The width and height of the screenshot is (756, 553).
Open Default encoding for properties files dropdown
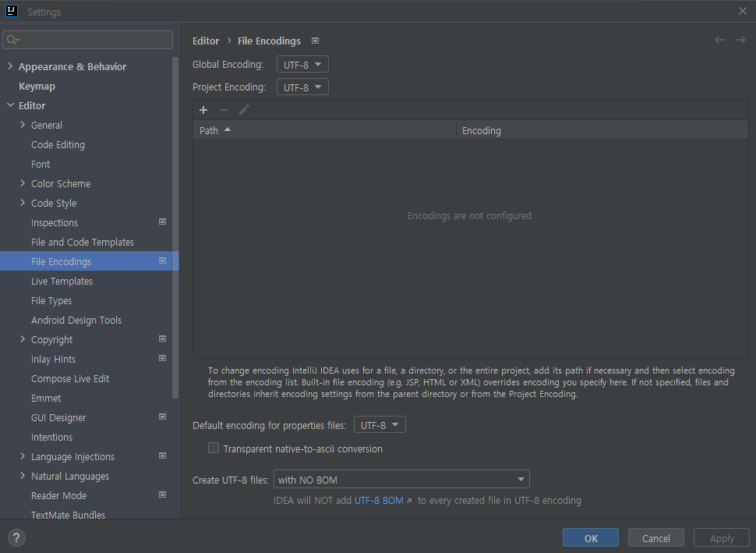[380, 424]
